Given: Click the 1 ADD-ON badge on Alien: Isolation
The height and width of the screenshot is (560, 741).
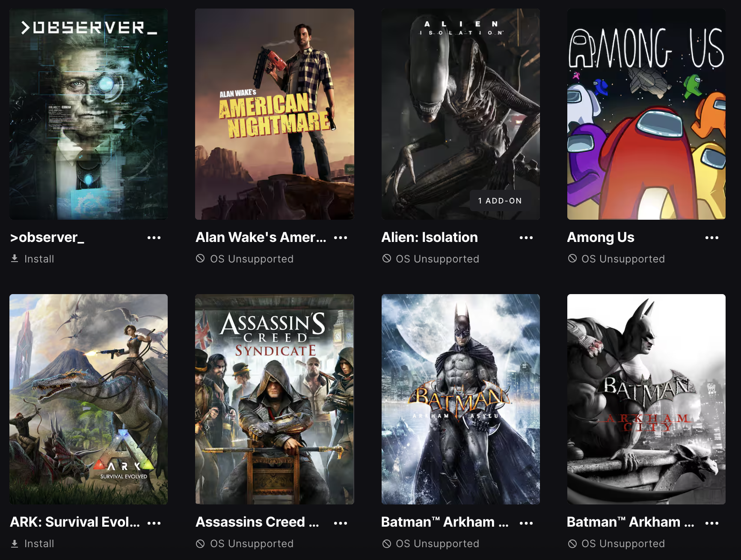Looking at the screenshot, I should tap(500, 200).
